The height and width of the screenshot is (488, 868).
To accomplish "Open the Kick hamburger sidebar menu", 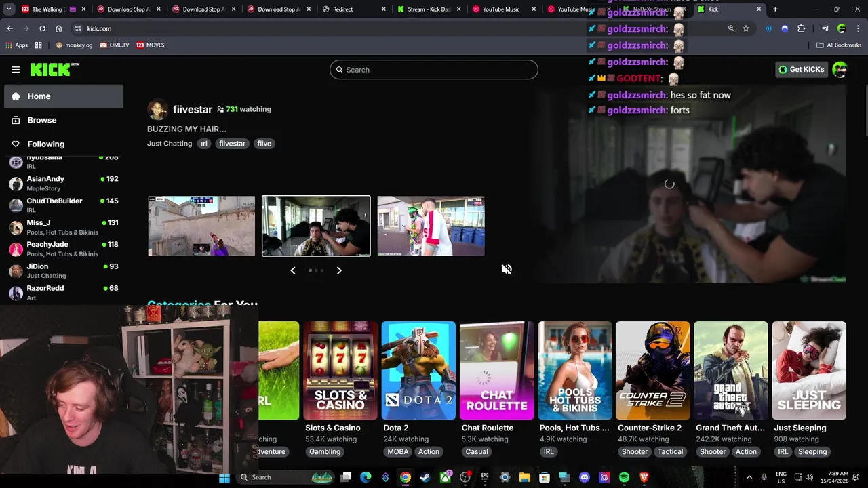I will [x=16, y=70].
